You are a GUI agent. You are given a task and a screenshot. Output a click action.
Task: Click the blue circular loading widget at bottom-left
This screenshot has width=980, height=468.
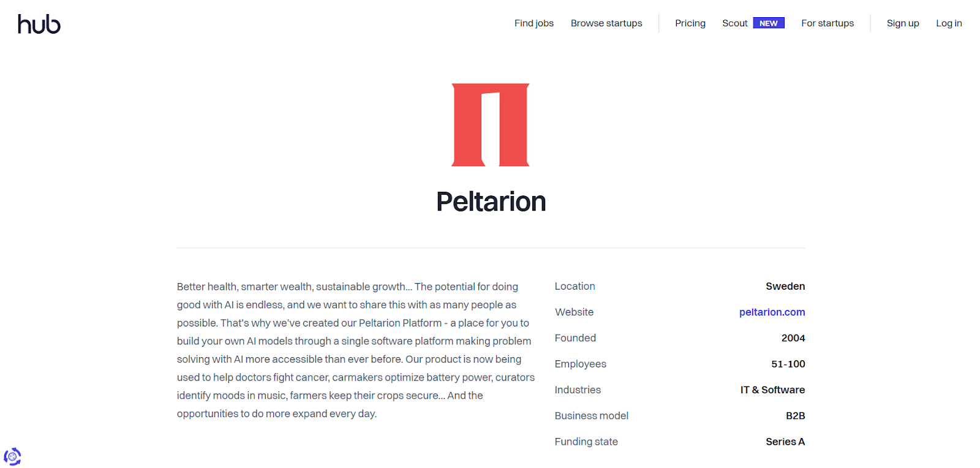click(12, 456)
